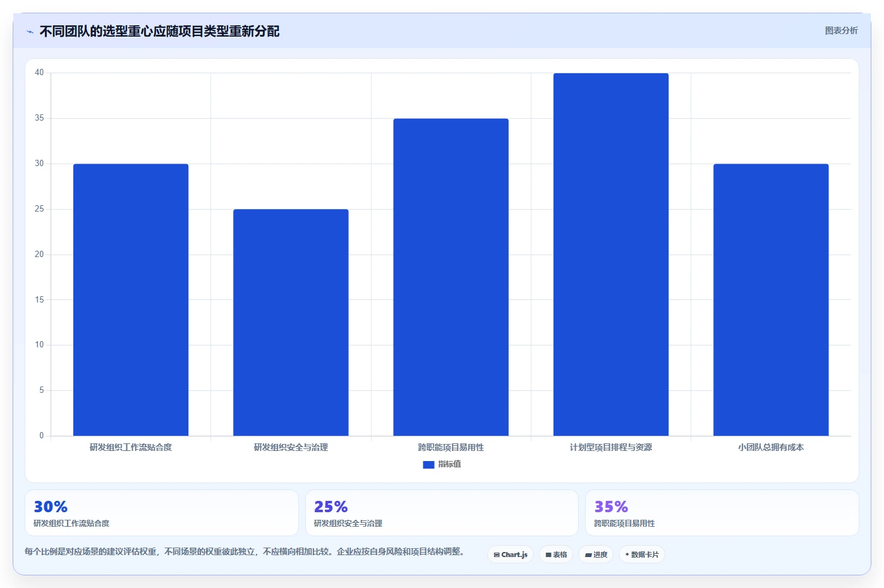884x588 pixels.
Task: Click the 计划型项目排程与资源 axis label
Action: pos(611,447)
